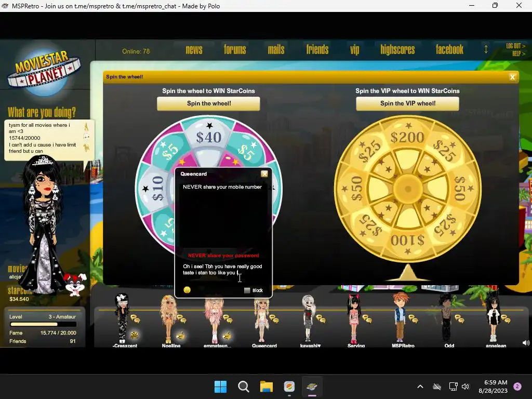This screenshot has height=399, width=532.
Task: Click the $34.540 starcoins amount
Action: 19,299
